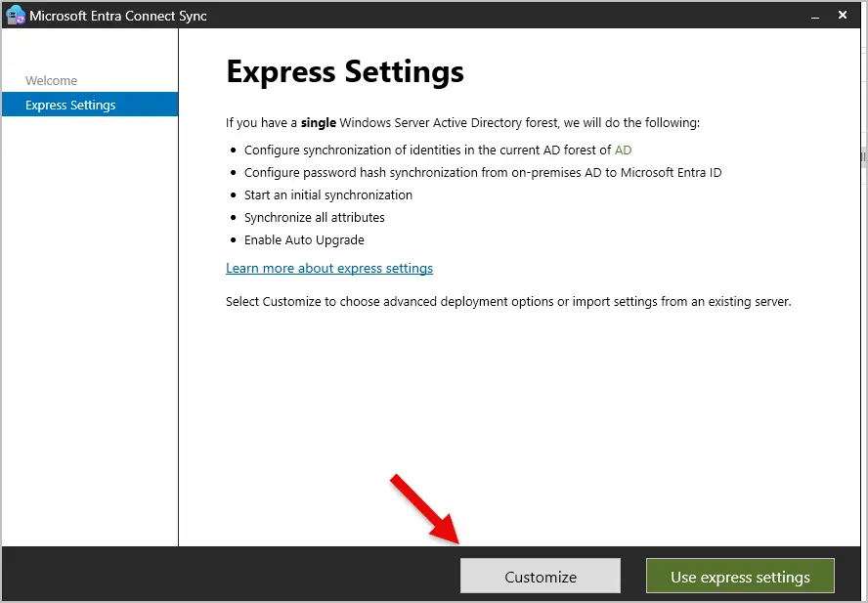Close the Microsoft Entra Connect Sync wizard

(844, 16)
